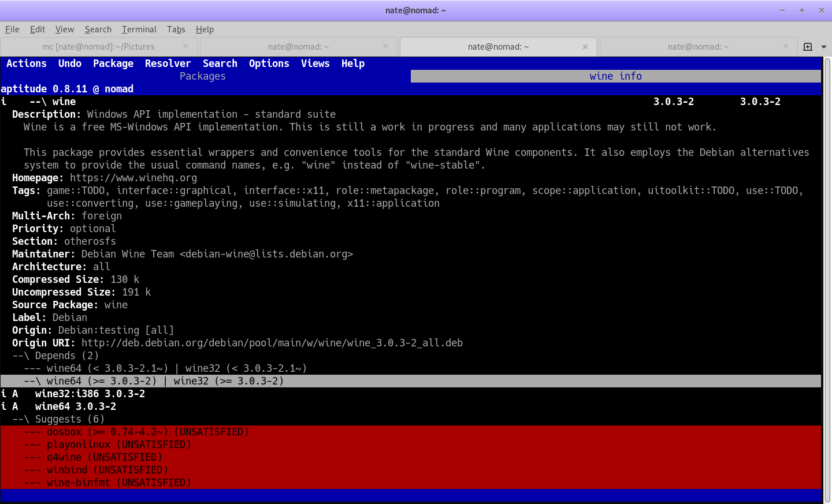
Task: Switch to the mc ~/Pictures tab
Action: 98,47
